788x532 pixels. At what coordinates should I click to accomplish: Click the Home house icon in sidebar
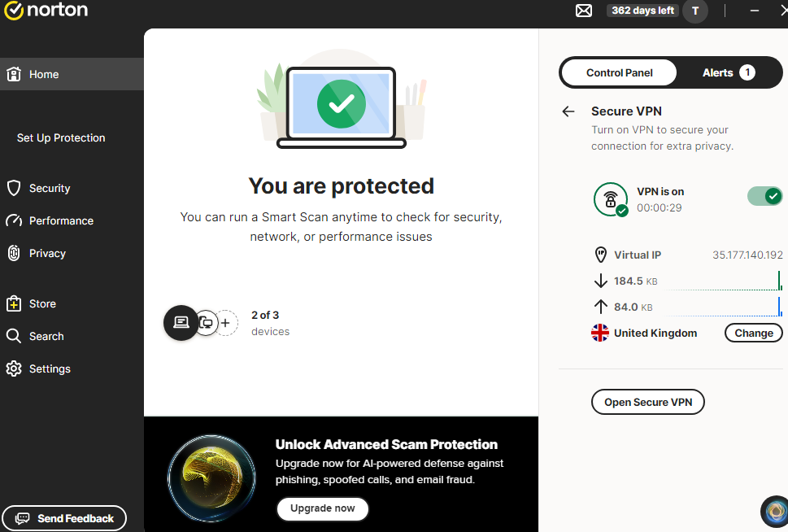(x=14, y=74)
